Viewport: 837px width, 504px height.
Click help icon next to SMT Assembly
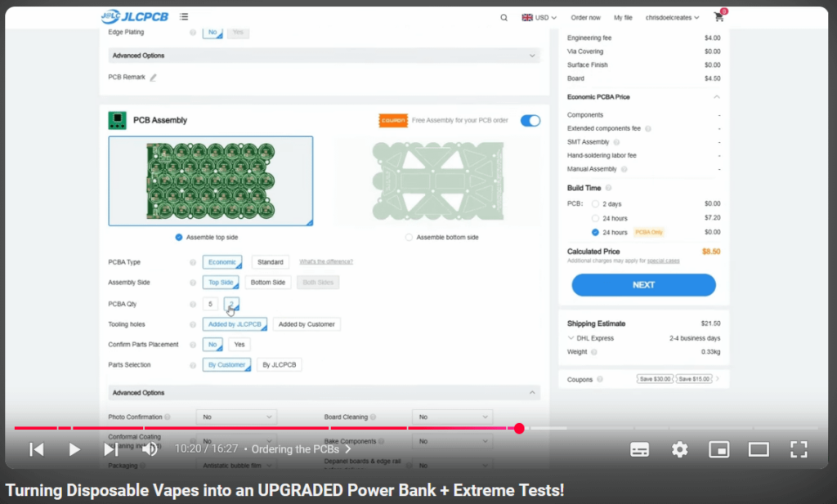(616, 142)
